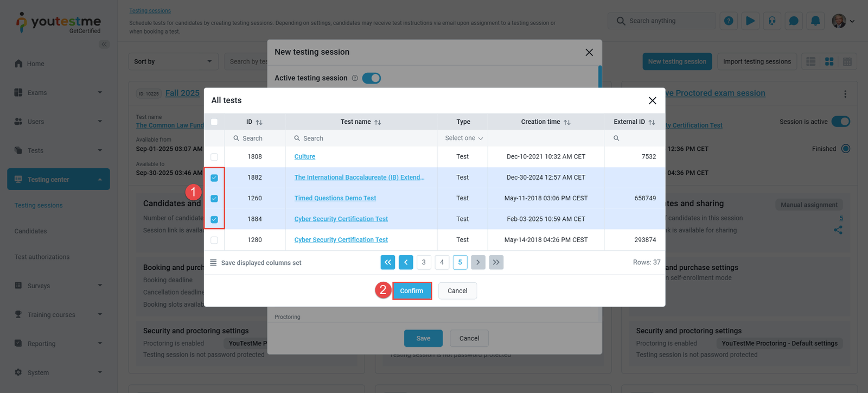The image size is (868, 393).
Task: Switch to calendar view icon
Action: (x=847, y=62)
